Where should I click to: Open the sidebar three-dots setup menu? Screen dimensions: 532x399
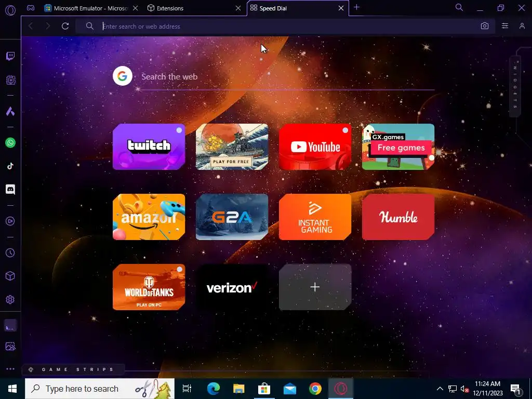click(x=10, y=369)
